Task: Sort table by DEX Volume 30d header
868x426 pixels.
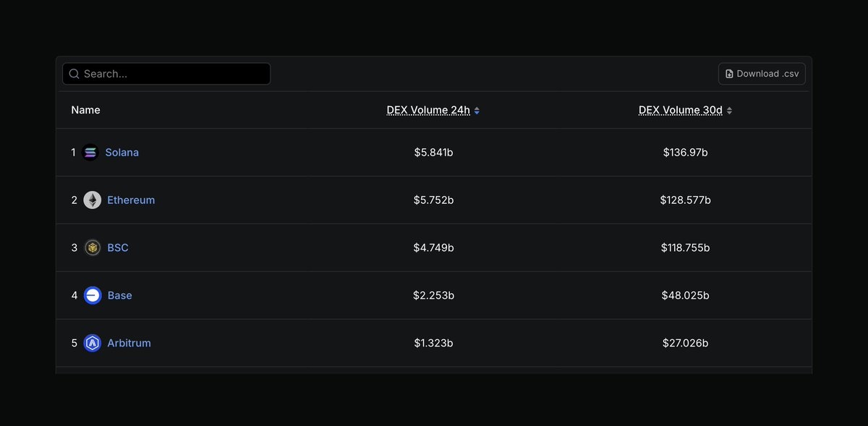Action: tap(681, 110)
